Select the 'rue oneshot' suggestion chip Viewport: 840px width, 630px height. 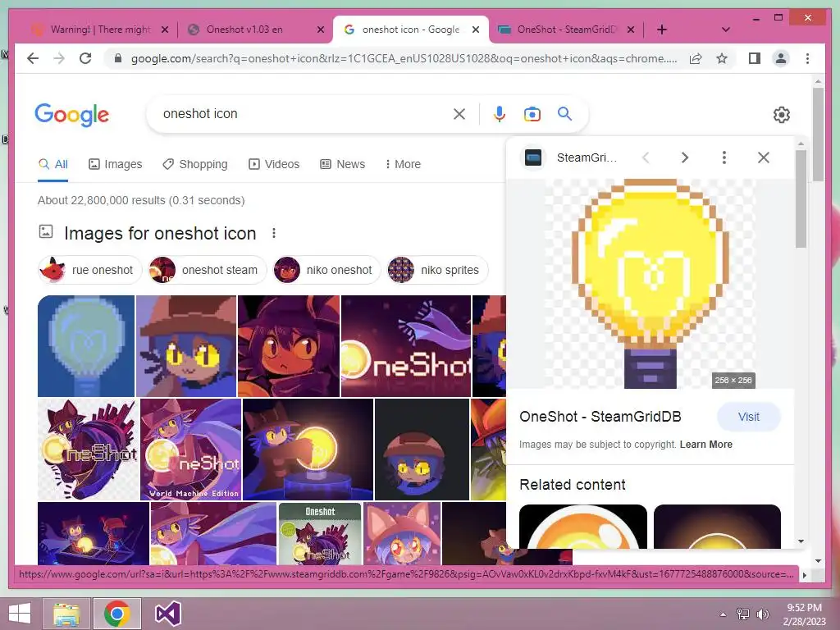[89, 270]
